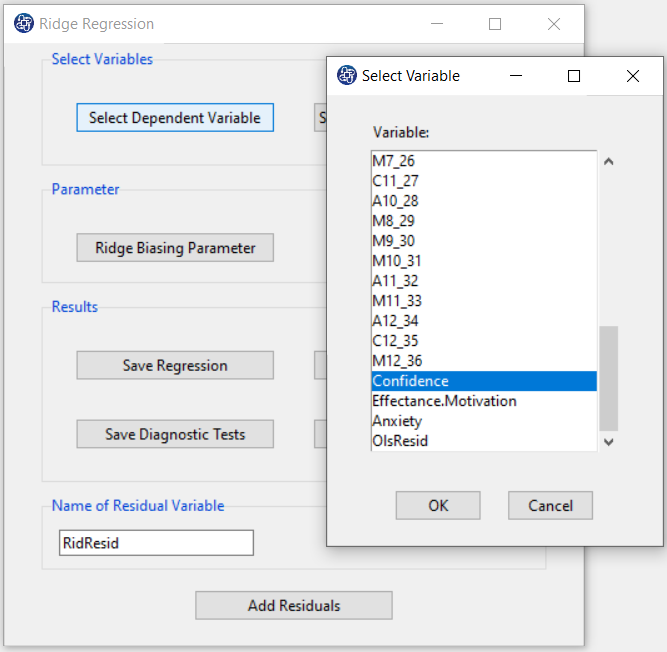Select the M12_36 variable
The height and width of the screenshot is (652, 667).
pos(484,361)
